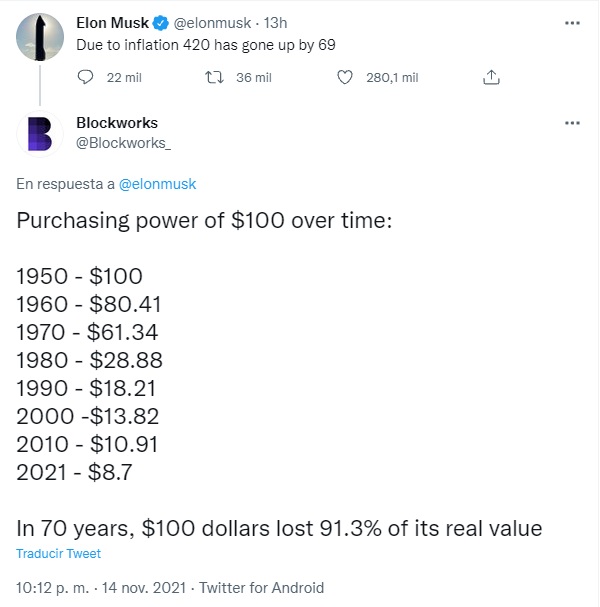The image size is (600, 607).
Task: Click the Elon Musk display name
Action: point(112,23)
